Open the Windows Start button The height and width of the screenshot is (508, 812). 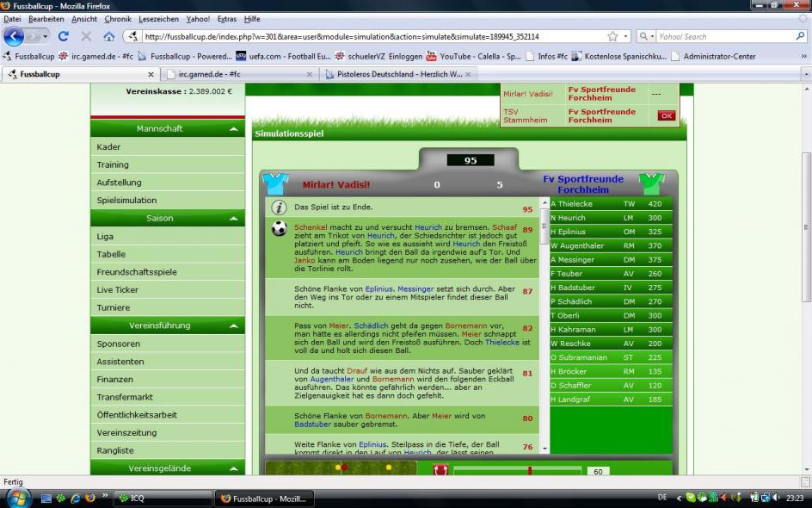pyautogui.click(x=17, y=498)
